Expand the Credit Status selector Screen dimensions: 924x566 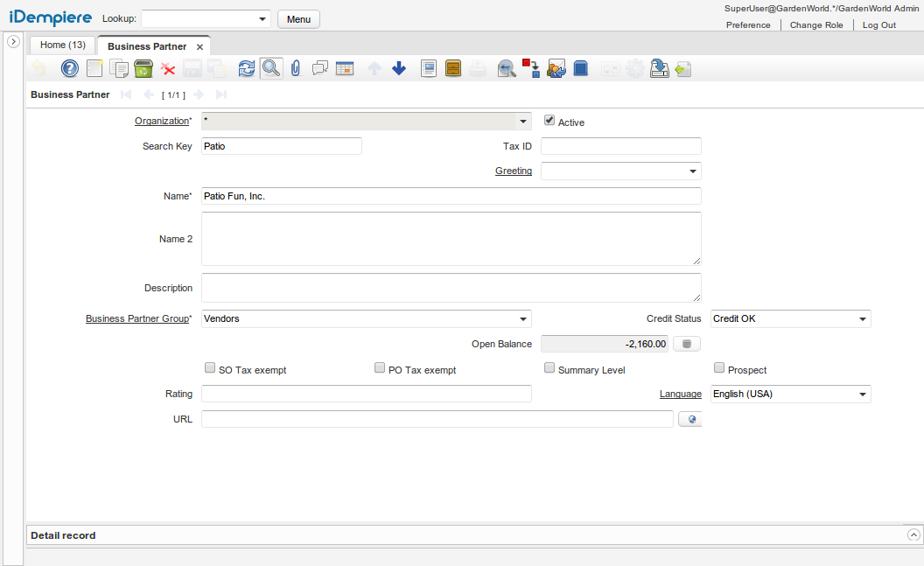tap(862, 318)
